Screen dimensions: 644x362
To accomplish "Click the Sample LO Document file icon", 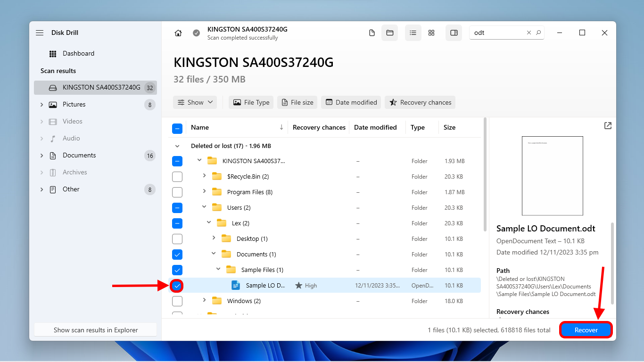I will (x=235, y=285).
